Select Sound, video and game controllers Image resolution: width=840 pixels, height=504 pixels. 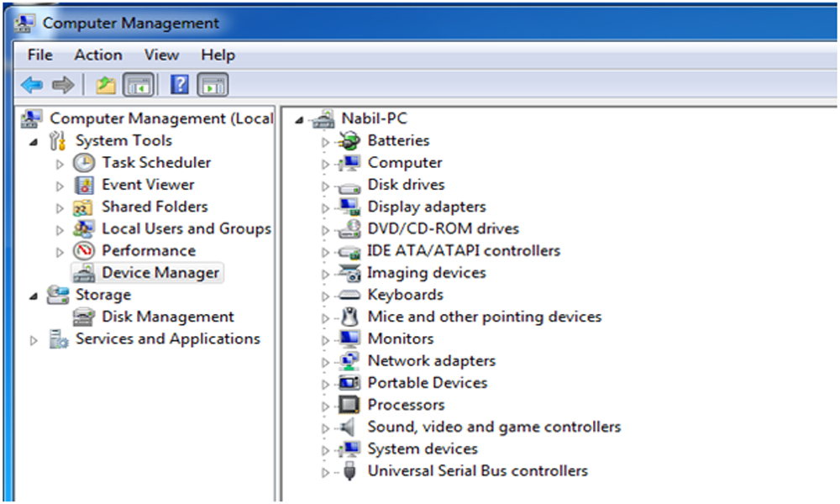pyautogui.click(x=494, y=427)
